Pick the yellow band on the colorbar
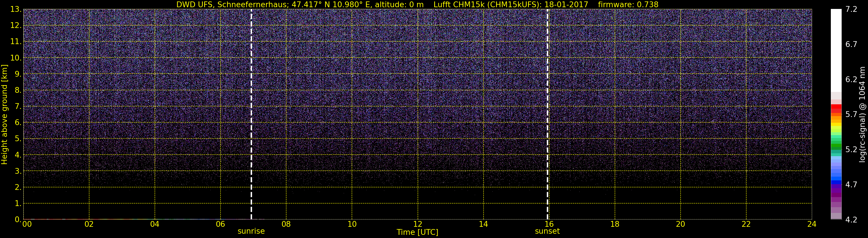The image size is (868, 238). (x=836, y=124)
